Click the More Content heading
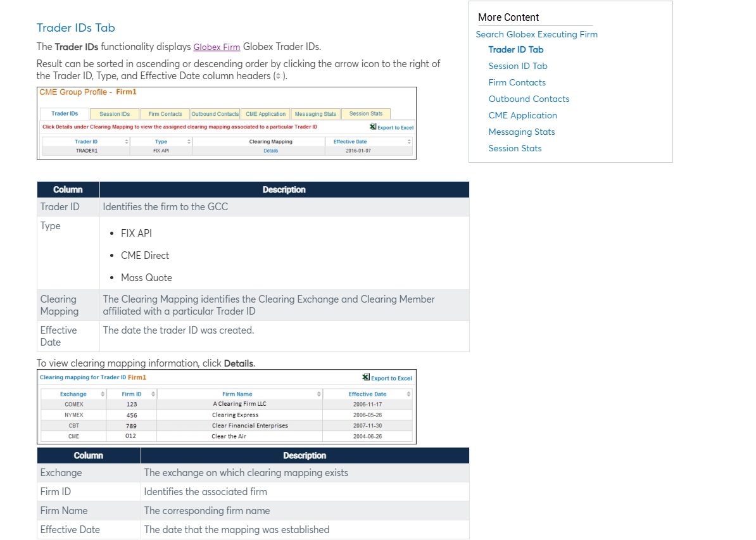 508,17
